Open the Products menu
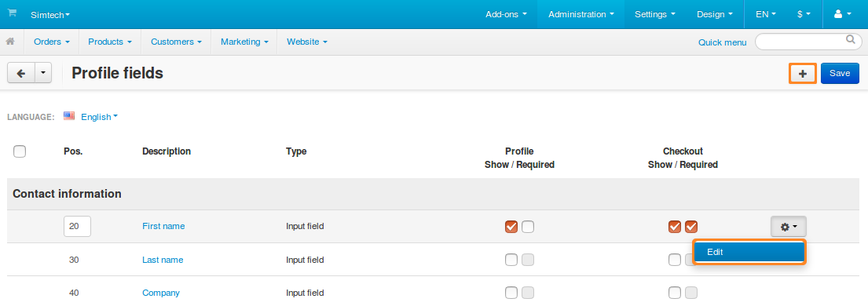This screenshot has width=868, height=306. [x=110, y=42]
